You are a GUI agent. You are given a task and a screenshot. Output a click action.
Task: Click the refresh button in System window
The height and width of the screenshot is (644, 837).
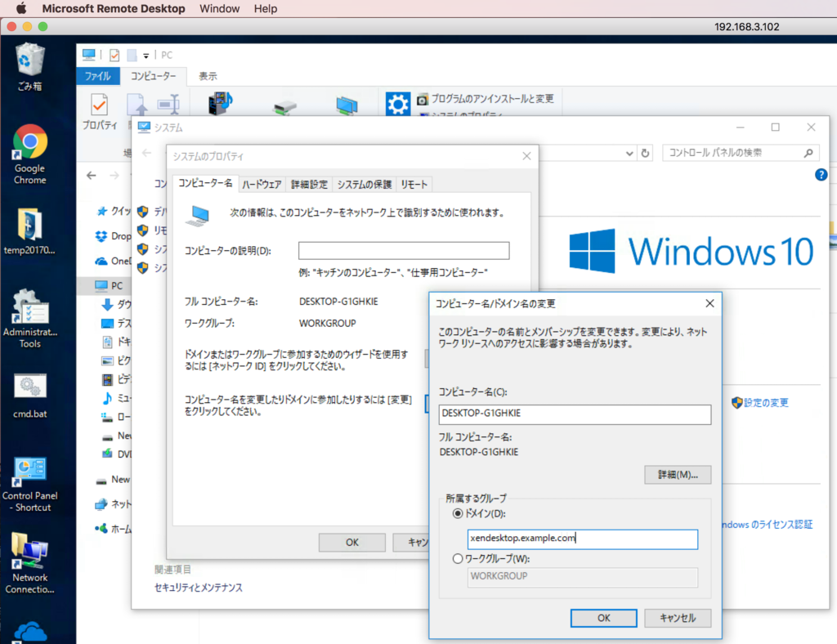pos(645,153)
